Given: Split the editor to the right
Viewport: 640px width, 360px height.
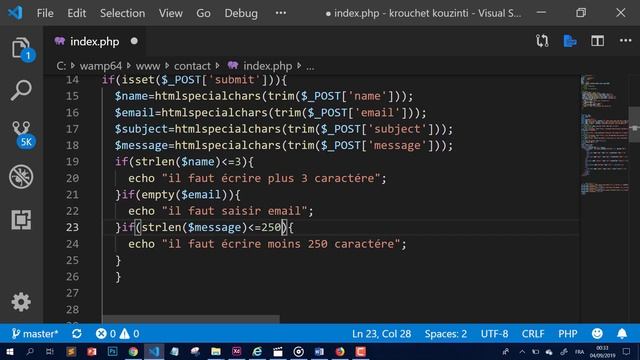Looking at the screenshot, I should tap(598, 41).
